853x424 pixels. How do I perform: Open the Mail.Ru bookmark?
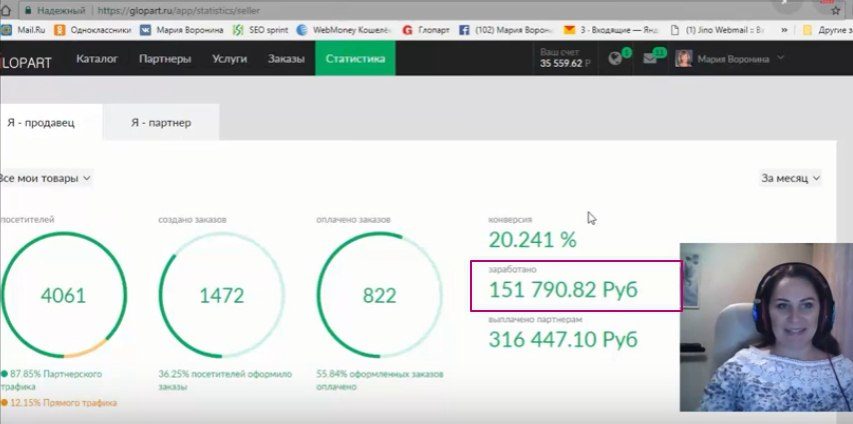tap(22, 30)
